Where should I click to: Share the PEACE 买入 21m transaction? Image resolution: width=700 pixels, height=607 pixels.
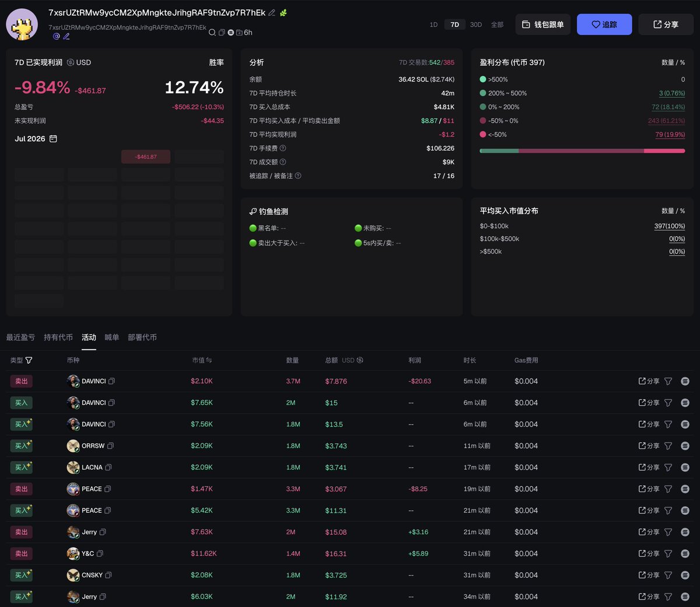point(649,511)
